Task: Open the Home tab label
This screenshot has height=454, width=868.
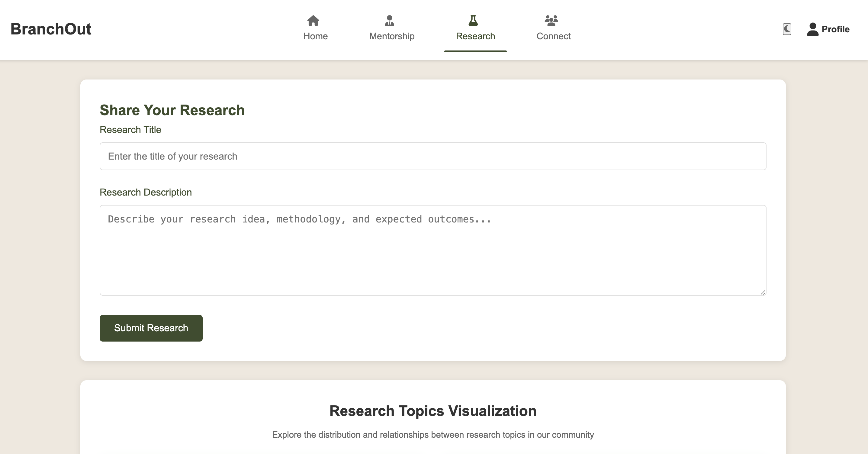Action: point(315,36)
